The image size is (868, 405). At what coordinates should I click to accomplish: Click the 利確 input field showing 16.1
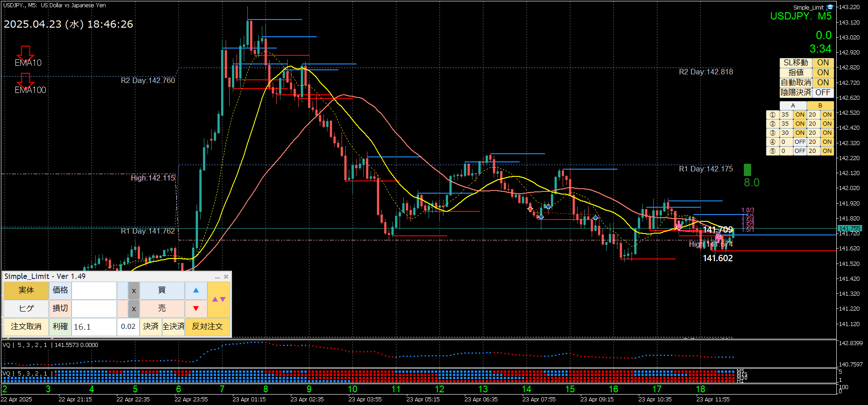pyautogui.click(x=94, y=327)
